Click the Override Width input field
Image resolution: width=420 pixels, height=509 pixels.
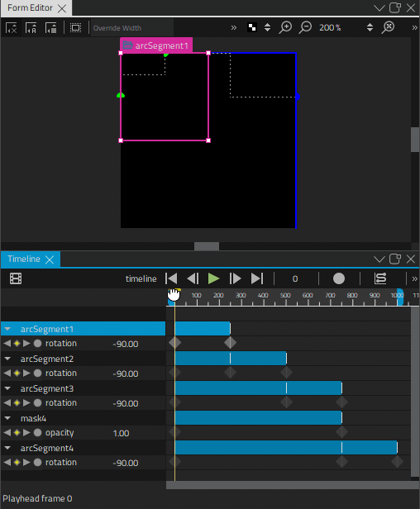pyautogui.click(x=132, y=28)
